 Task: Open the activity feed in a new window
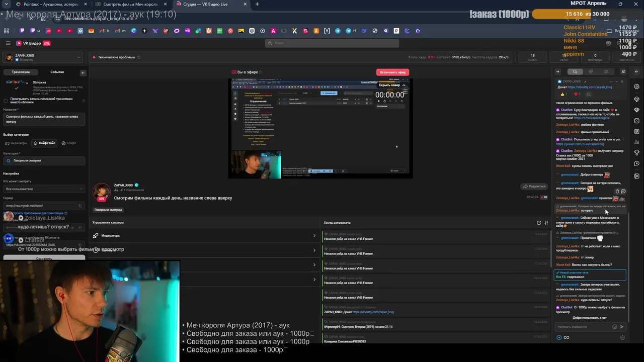[x=539, y=223]
